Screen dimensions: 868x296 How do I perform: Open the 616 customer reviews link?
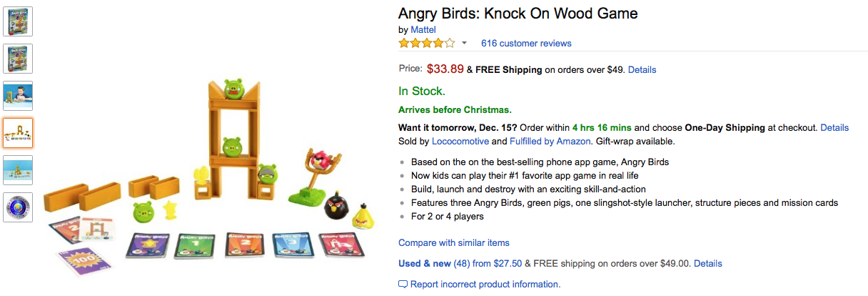(x=526, y=44)
